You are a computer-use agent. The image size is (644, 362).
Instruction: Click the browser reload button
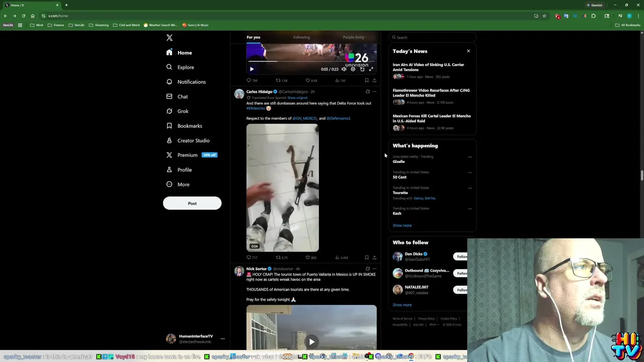click(x=23, y=16)
